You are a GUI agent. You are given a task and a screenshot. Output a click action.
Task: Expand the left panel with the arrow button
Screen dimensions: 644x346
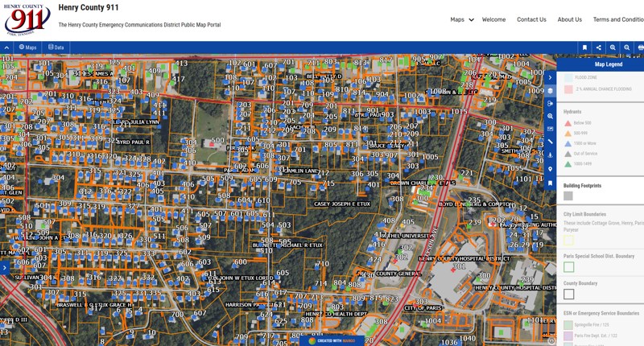click(4, 268)
